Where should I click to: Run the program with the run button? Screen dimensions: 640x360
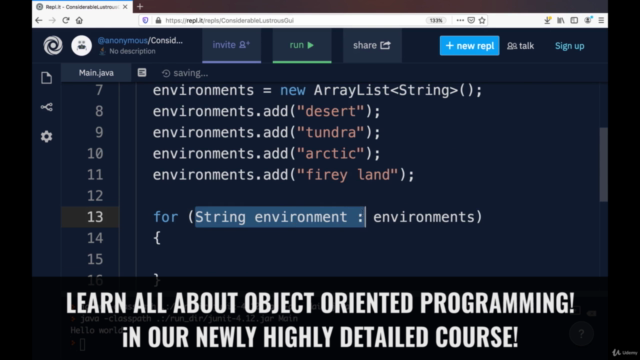pos(302,45)
